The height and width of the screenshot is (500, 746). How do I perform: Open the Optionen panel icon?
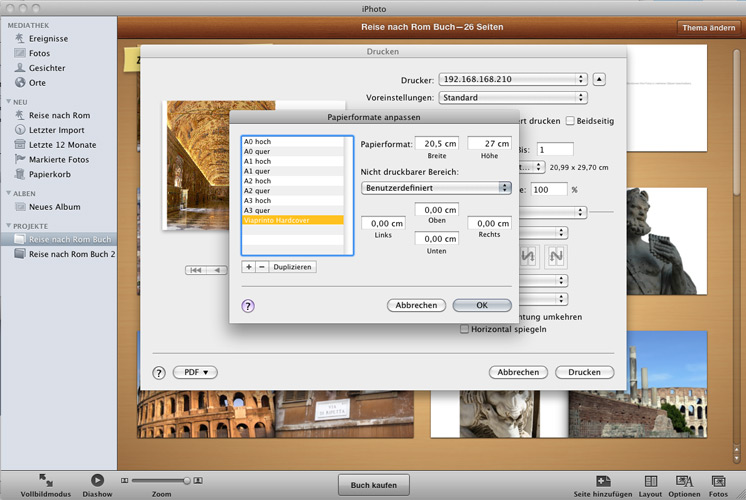[x=684, y=481]
